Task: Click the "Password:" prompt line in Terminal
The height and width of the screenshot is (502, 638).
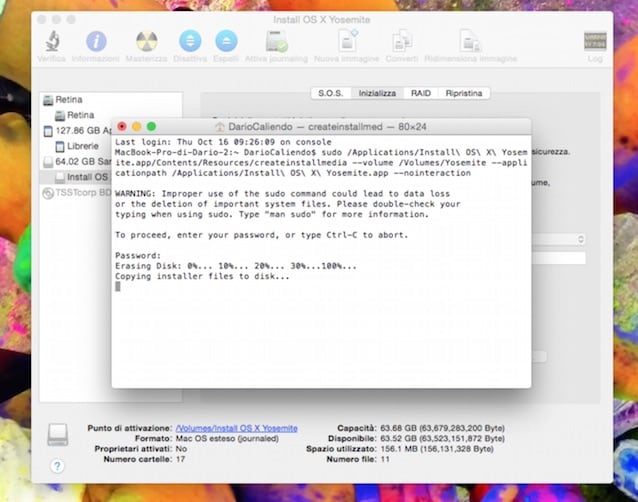Action: pyautogui.click(x=138, y=255)
